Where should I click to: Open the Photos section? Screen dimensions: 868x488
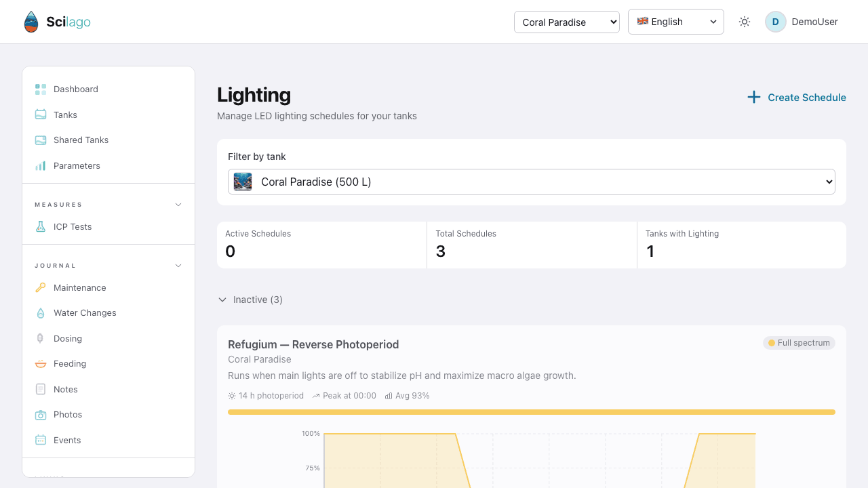(108, 415)
